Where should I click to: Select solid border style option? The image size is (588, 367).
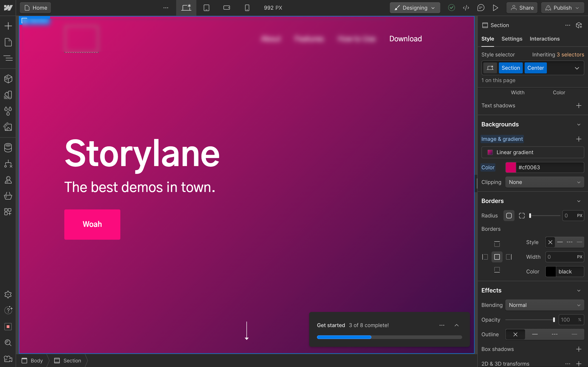(x=560, y=242)
